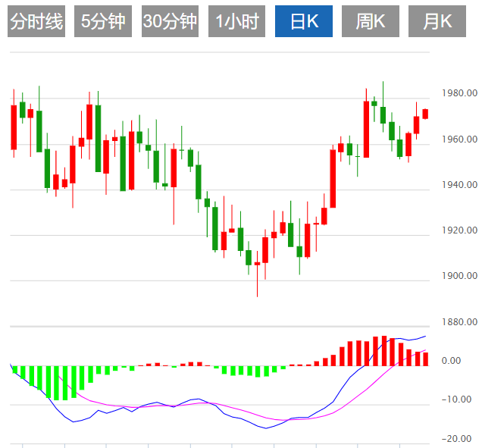Open the 1小时 chart tab

[236, 21]
